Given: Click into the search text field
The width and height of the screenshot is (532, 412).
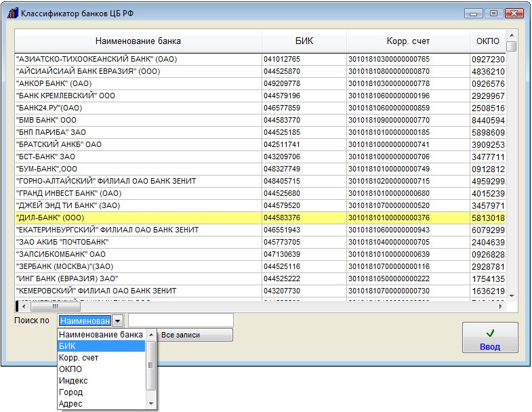Looking at the screenshot, I should (x=181, y=320).
